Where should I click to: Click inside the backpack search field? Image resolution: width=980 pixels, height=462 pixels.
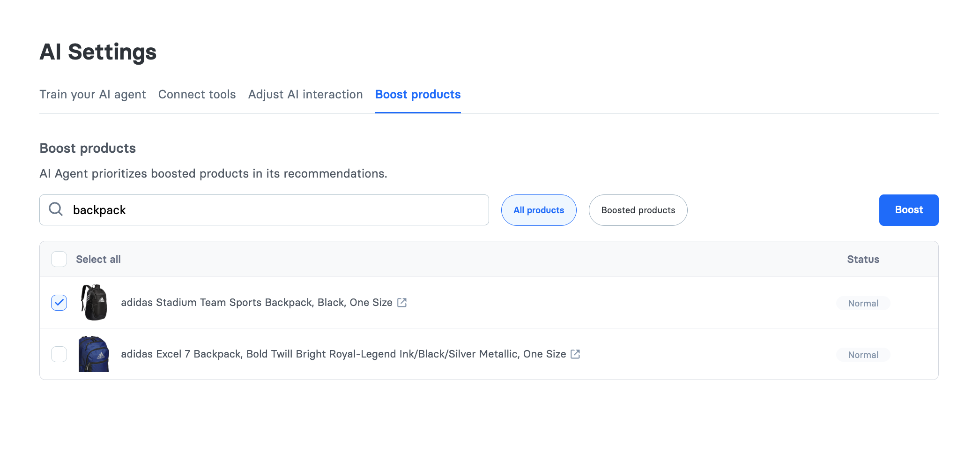pos(234,209)
